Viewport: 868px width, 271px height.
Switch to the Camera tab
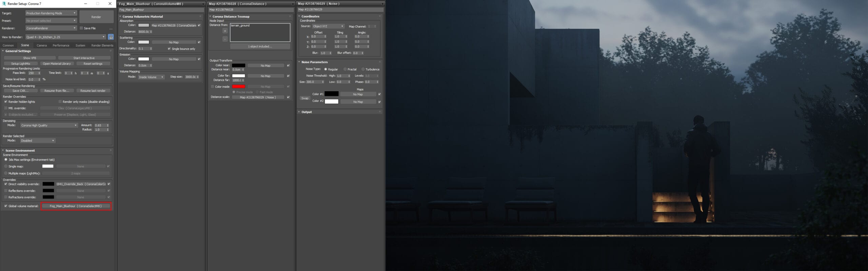click(x=42, y=45)
